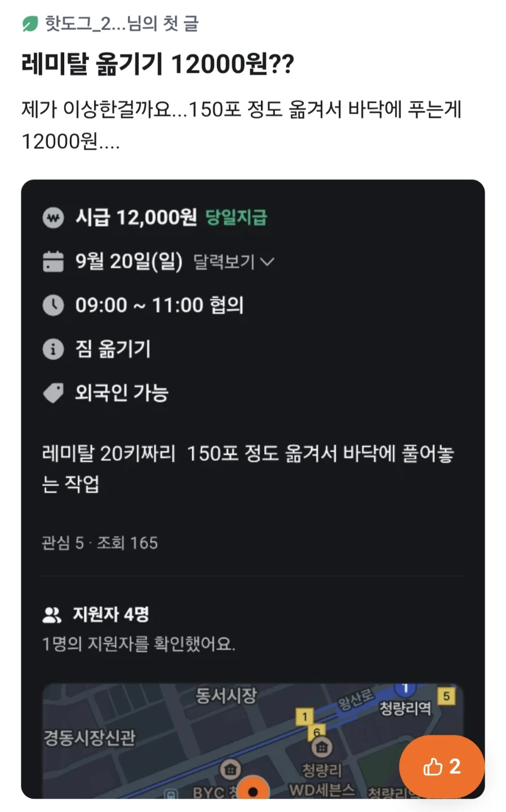Click the green leaf badge icon
This screenshot has height=812, width=506.
tap(30, 24)
